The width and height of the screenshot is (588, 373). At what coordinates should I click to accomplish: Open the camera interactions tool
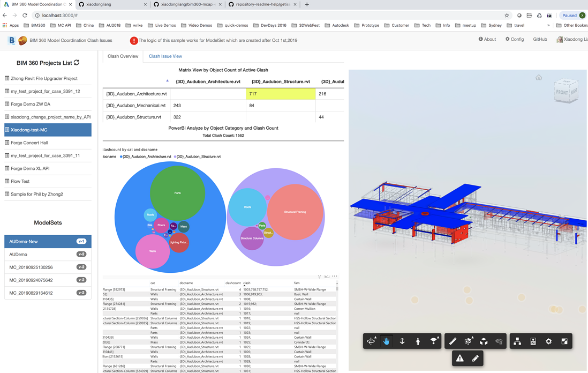[433, 341]
